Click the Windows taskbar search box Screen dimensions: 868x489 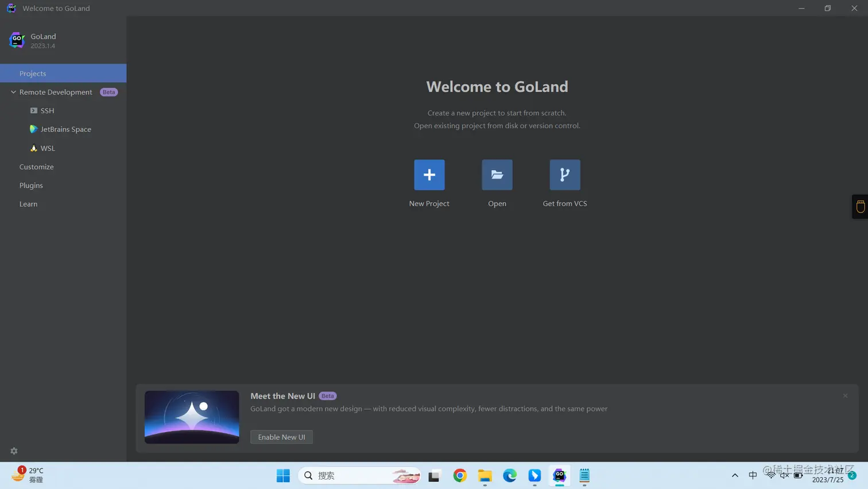point(360,476)
